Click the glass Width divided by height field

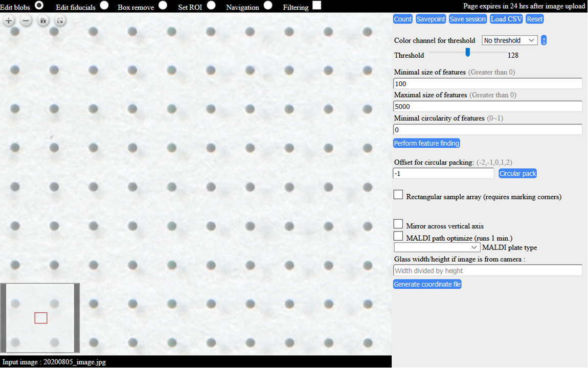click(487, 270)
